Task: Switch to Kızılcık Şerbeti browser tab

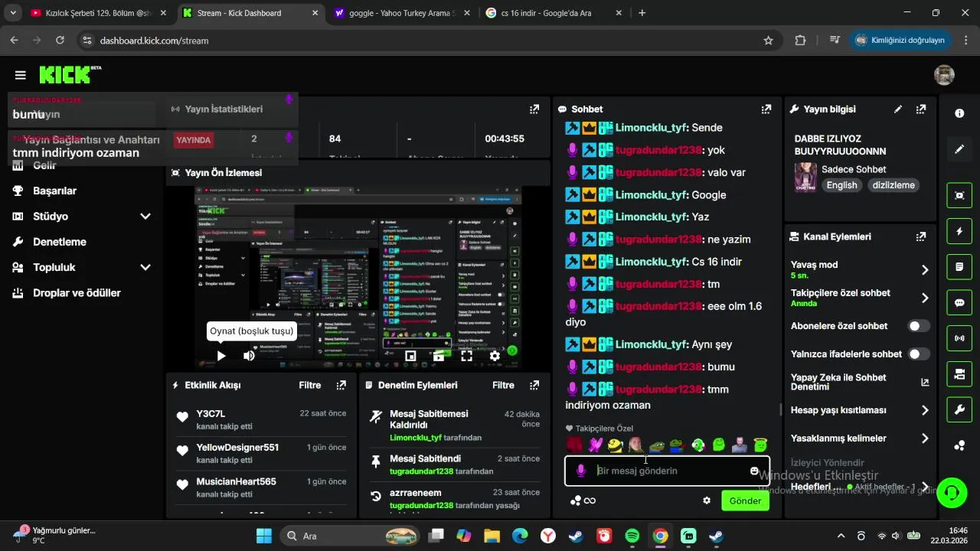Action: pyautogui.click(x=100, y=13)
